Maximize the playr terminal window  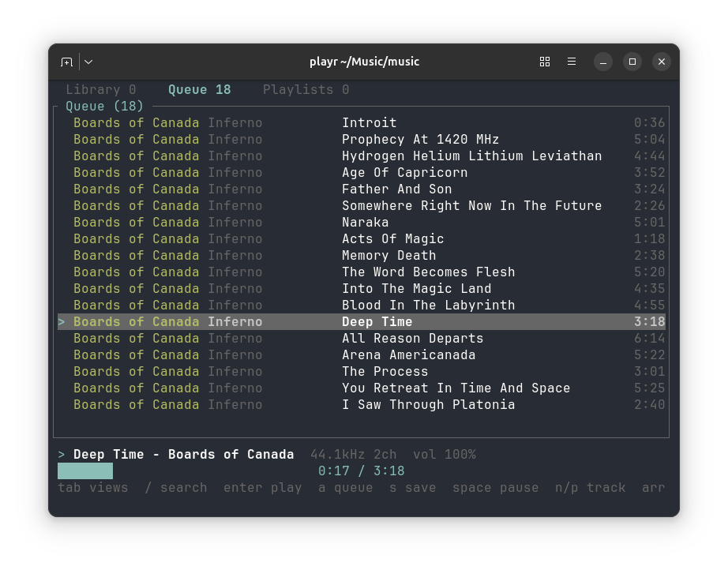coord(632,62)
